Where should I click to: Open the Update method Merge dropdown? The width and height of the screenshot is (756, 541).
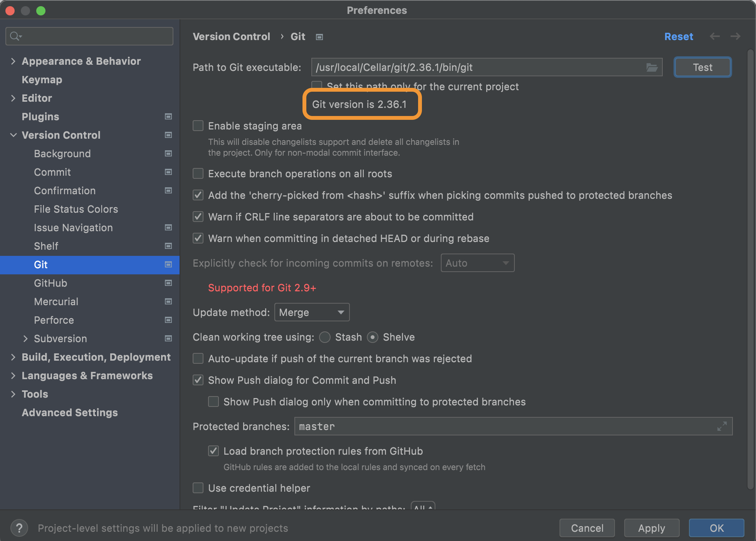click(x=312, y=312)
